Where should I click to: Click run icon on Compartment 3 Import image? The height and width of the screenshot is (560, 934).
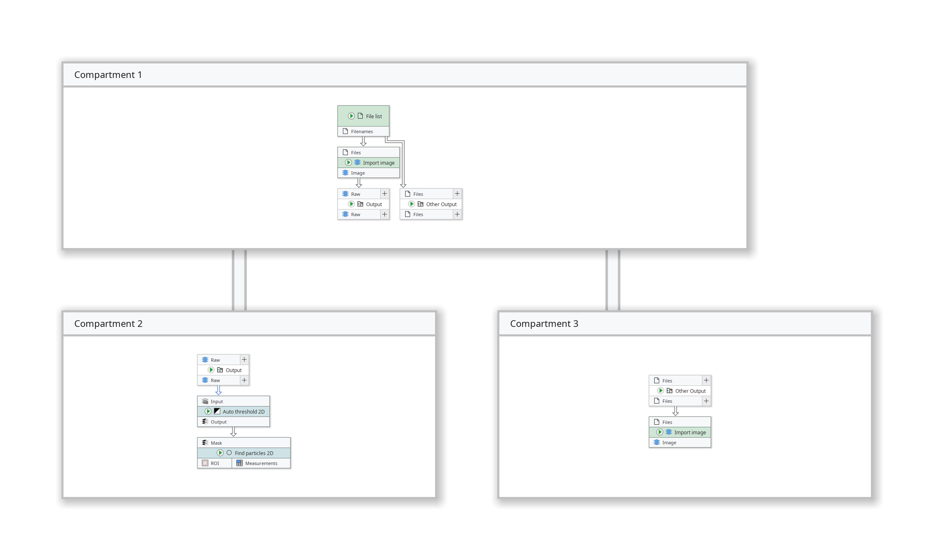click(660, 432)
